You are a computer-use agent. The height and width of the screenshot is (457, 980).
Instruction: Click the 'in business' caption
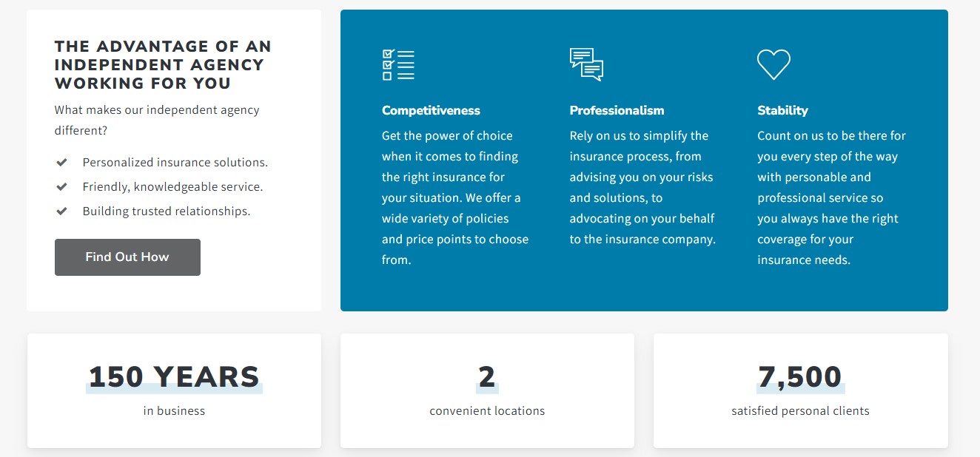174,410
